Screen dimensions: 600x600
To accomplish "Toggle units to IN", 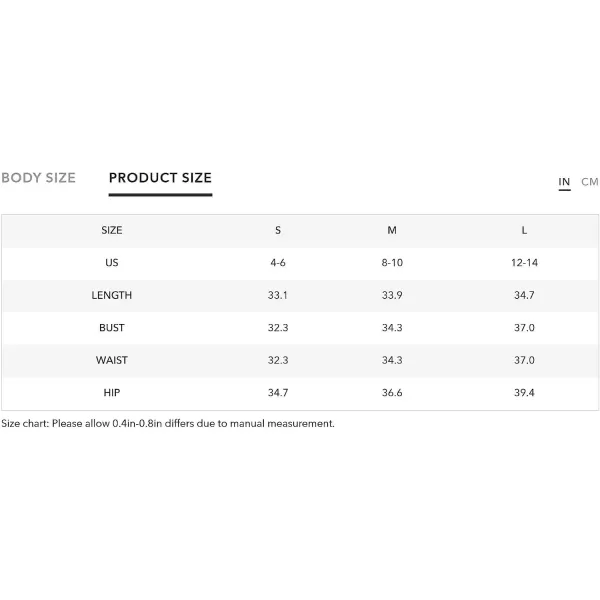I will [564, 182].
